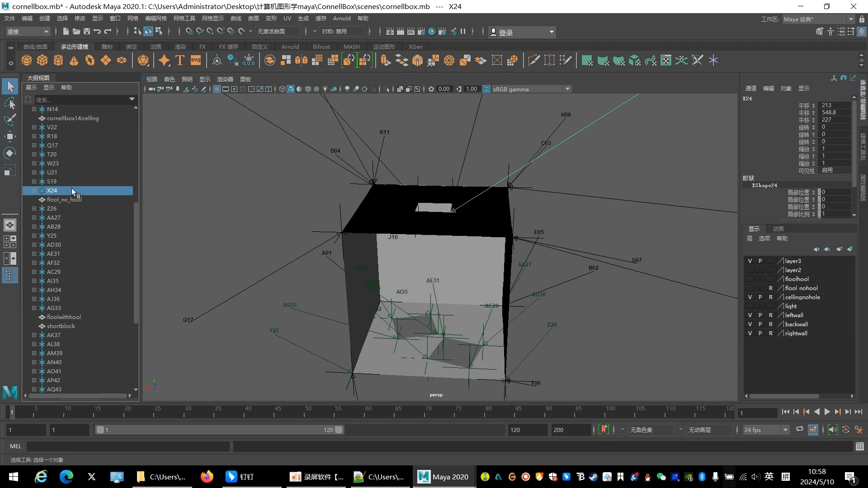Click frame 60 on the time slider
Viewport: 868px width, 488px height.
point(368,412)
